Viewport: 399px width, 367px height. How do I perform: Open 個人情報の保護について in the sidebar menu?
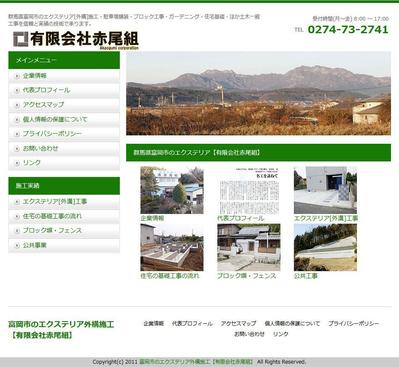point(64,119)
